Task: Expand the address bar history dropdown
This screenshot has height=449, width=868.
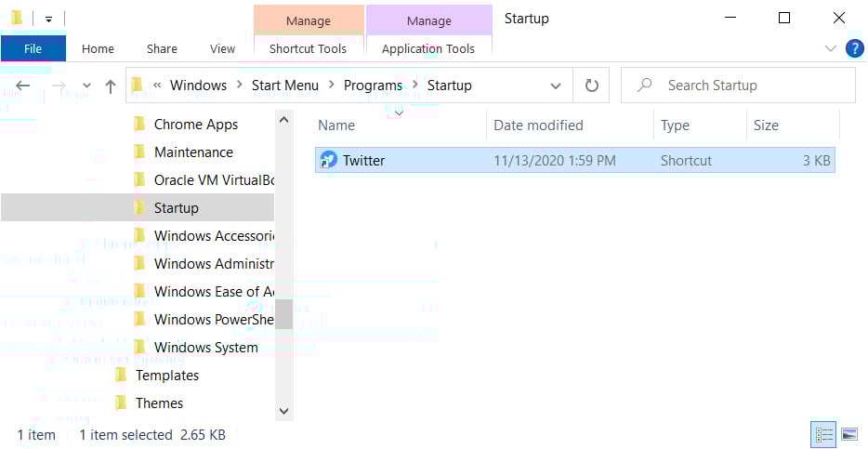Action: tap(555, 86)
